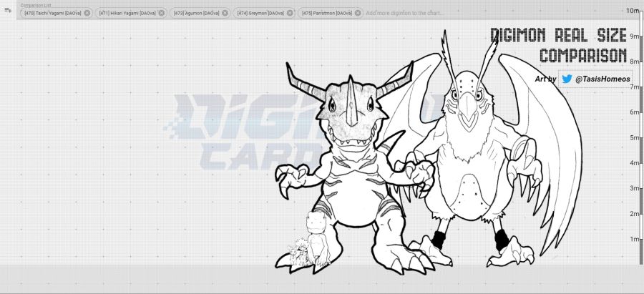Remove Taichi Yagami chip with its X icon

click(87, 14)
